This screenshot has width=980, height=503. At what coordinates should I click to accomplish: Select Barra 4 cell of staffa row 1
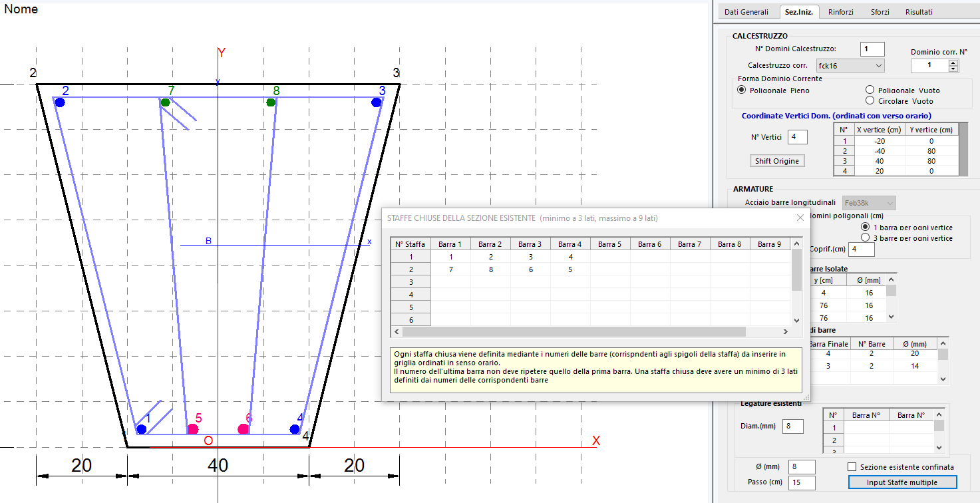[x=570, y=257]
